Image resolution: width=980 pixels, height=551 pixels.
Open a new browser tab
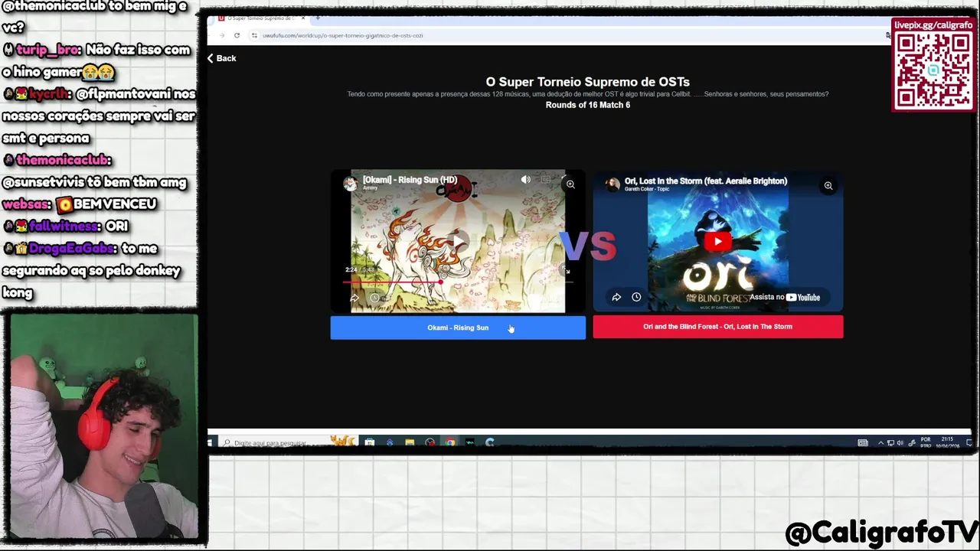(318, 18)
